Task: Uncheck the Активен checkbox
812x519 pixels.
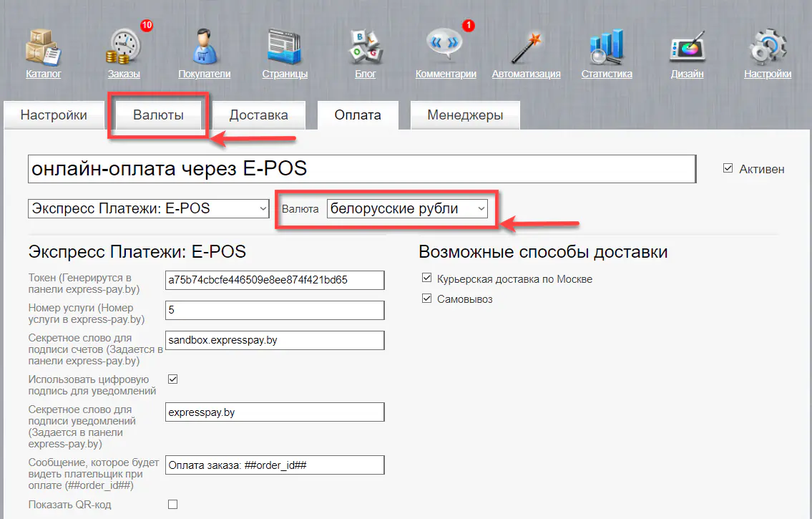Action: [x=728, y=168]
